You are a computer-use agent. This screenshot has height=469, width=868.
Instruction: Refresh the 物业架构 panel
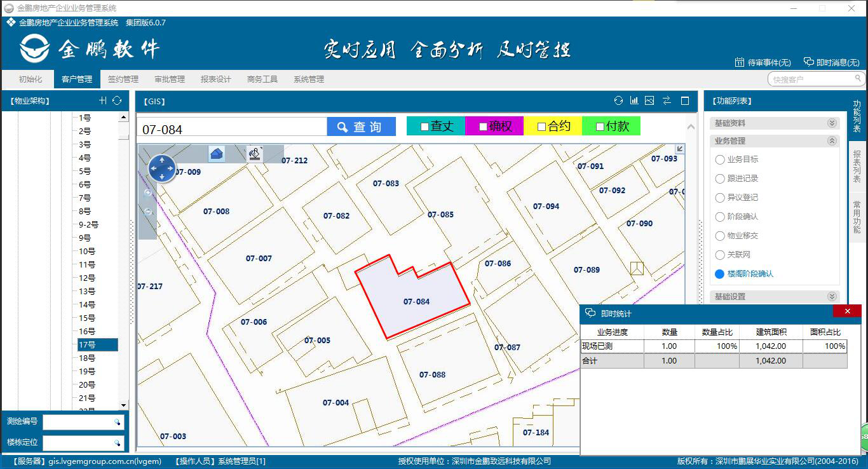117,100
